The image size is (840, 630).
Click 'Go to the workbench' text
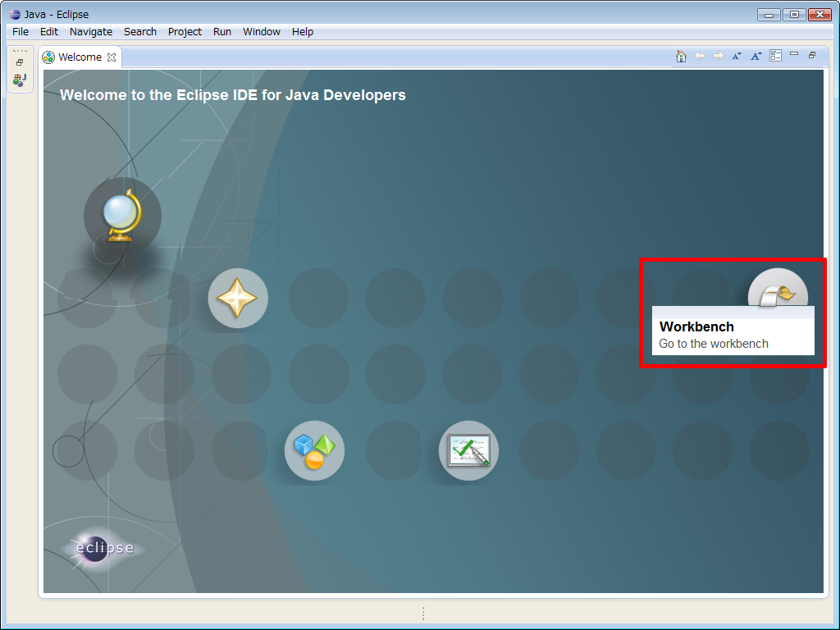pos(714,344)
